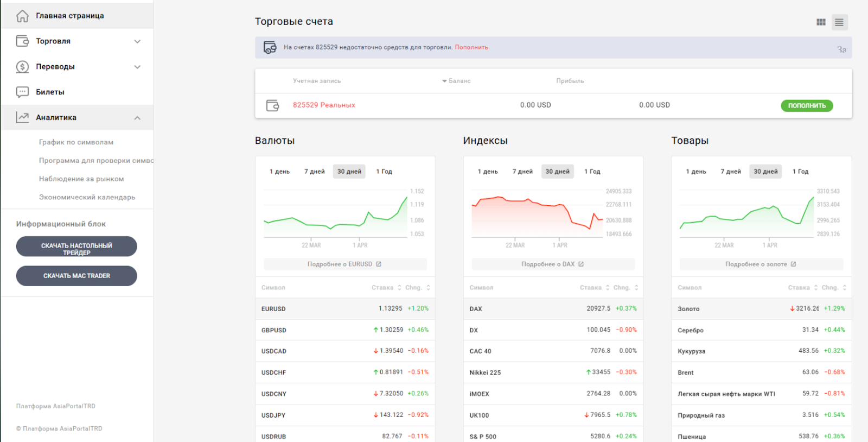This screenshot has width=868, height=442.
Task: Expand the Торговля menu chevron
Action: pos(137,41)
